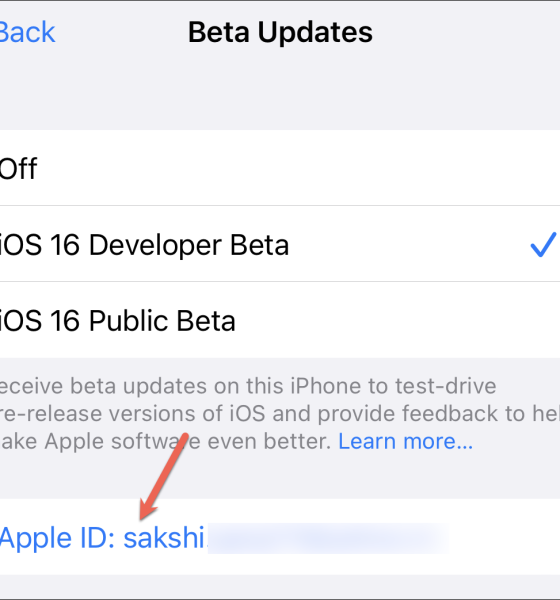Tap the "Developer Beta" label text
560x600 pixels.
pos(189,245)
